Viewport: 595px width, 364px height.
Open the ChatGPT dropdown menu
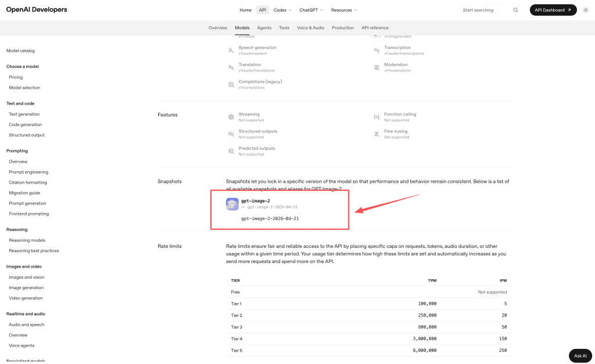pos(311,10)
